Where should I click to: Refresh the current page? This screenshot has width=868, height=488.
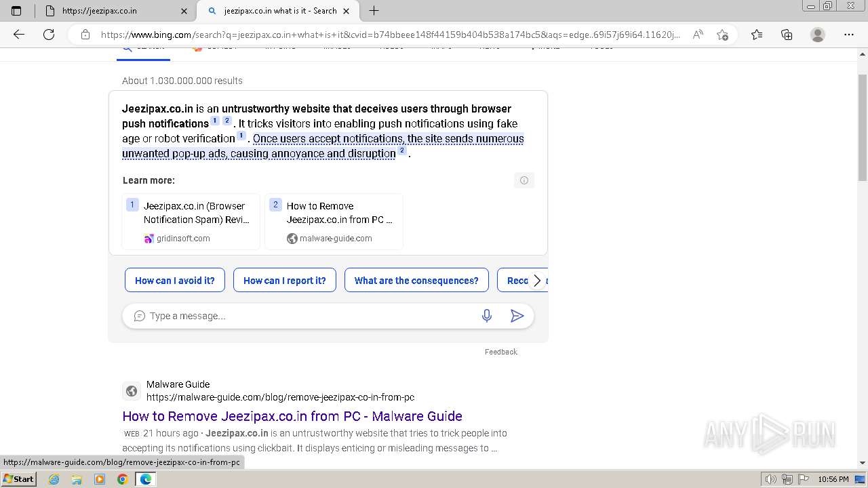coord(49,35)
